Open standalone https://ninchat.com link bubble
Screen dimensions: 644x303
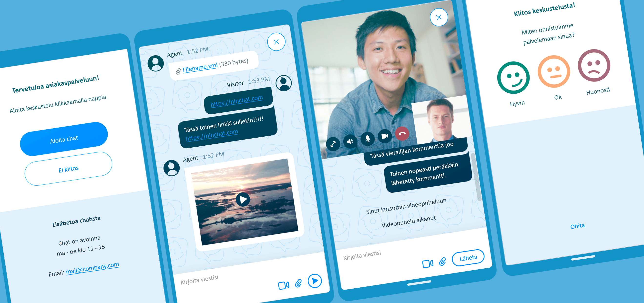(x=237, y=101)
